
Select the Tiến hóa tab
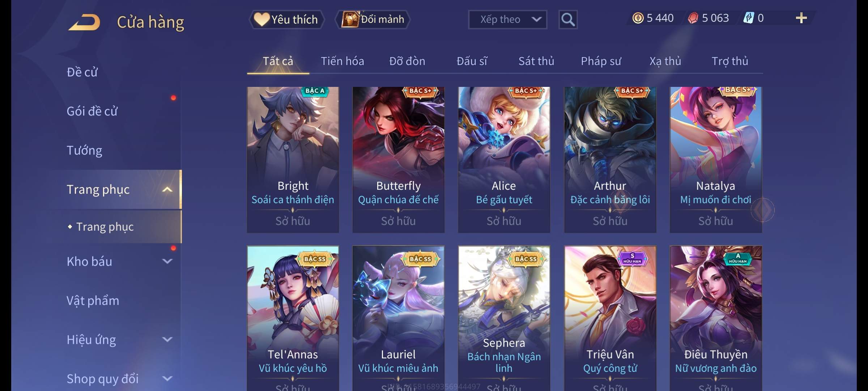coord(342,61)
